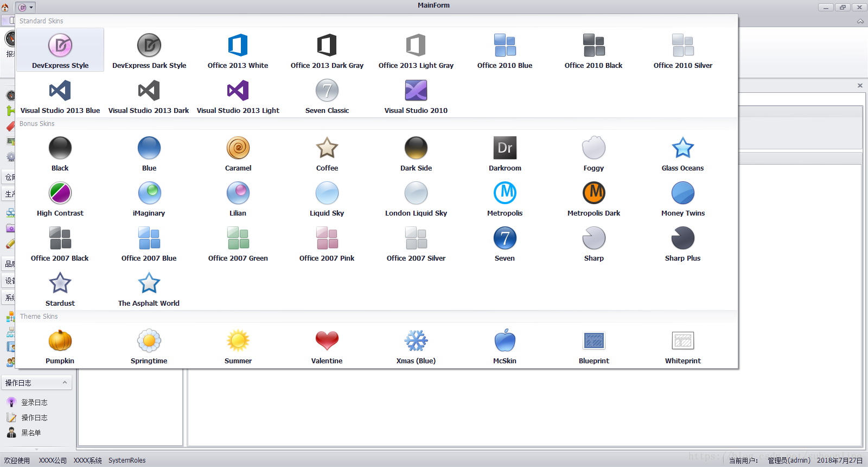This screenshot has height=467, width=868.
Task: Select Visual Studio 2013 Light skin
Action: pos(238,95)
